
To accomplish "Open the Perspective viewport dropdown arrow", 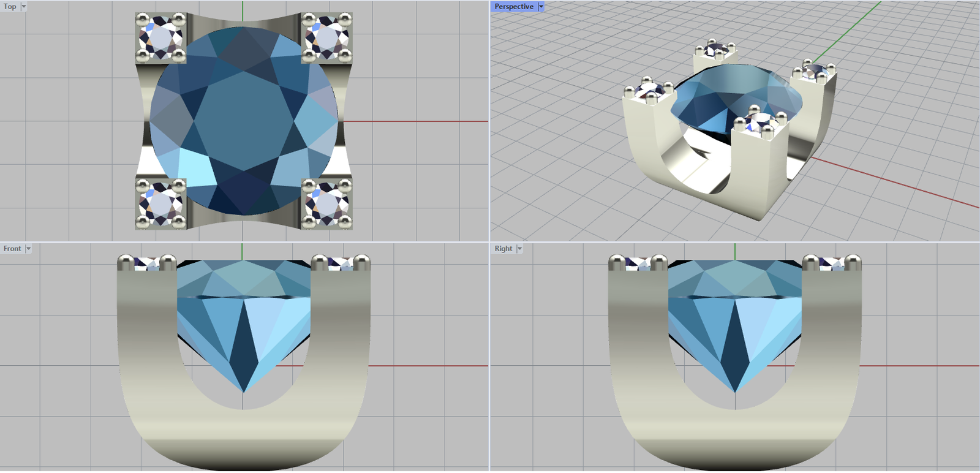I will pyautogui.click(x=541, y=7).
